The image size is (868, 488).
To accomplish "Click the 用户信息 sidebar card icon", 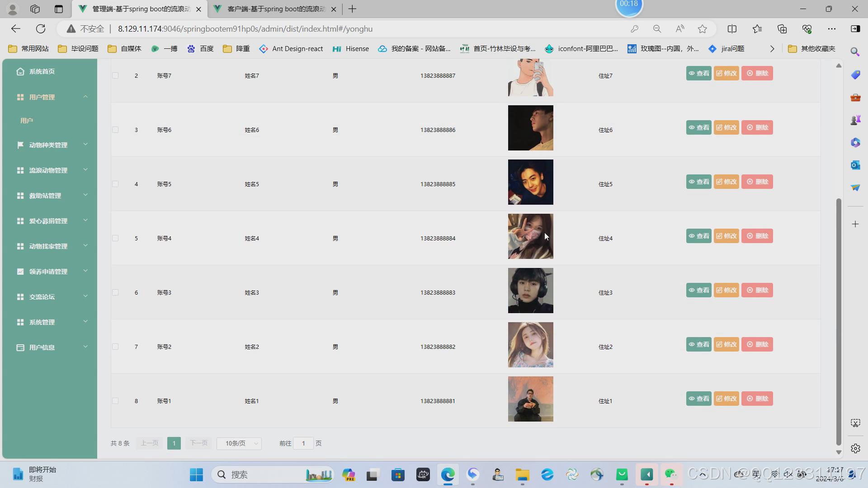I will (x=20, y=347).
